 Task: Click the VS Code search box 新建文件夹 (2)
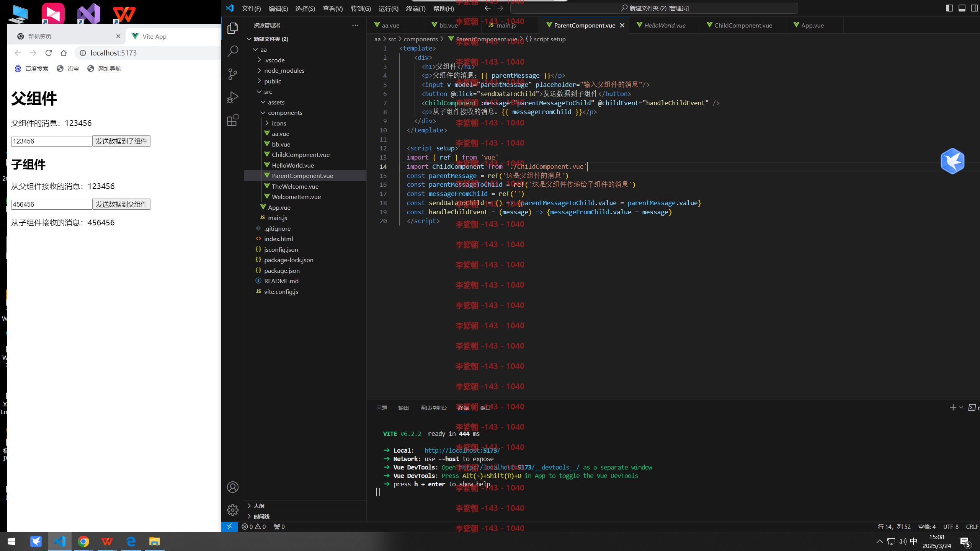tap(654, 8)
